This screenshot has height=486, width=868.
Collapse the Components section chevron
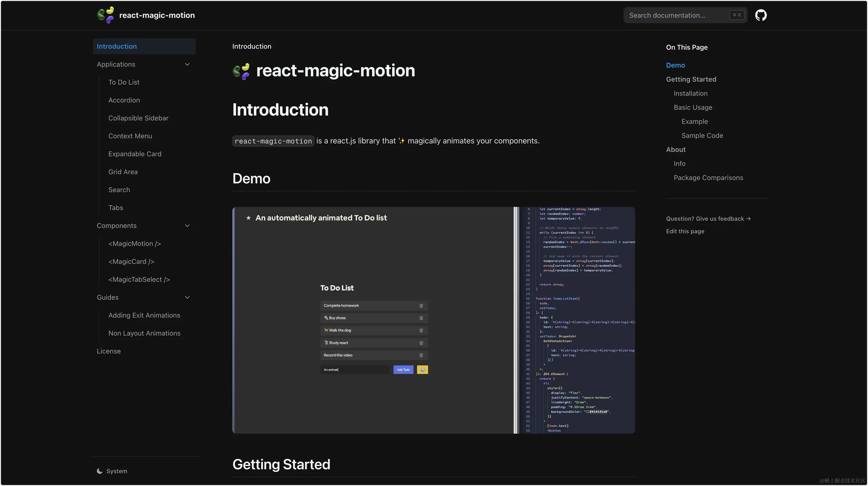pos(187,226)
